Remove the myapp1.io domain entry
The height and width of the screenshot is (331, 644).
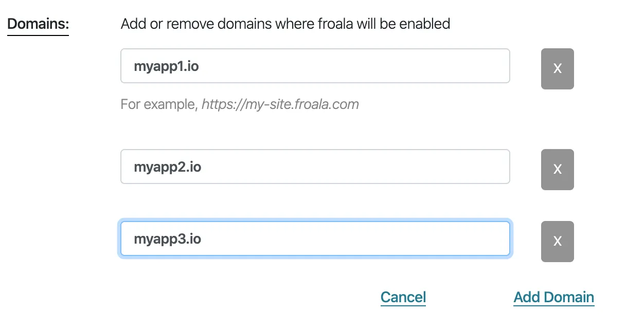tap(557, 68)
